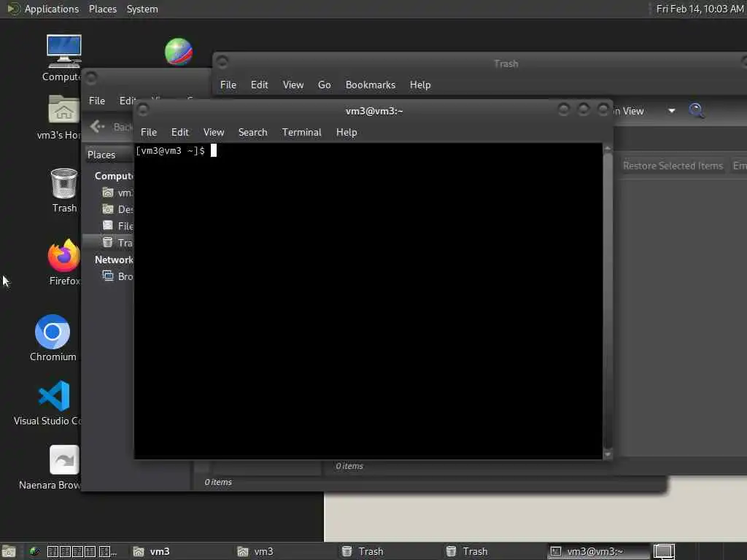Select the Desktop entry in Places sidebar

[x=117, y=209]
